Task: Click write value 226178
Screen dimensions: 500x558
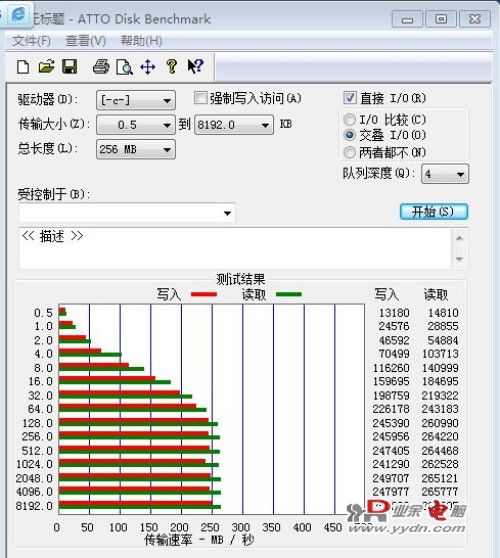Action: pyautogui.click(x=391, y=409)
